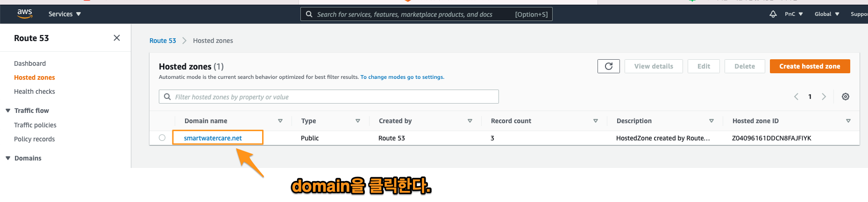
Task: Go to previous page of hosted zones
Action: 796,97
